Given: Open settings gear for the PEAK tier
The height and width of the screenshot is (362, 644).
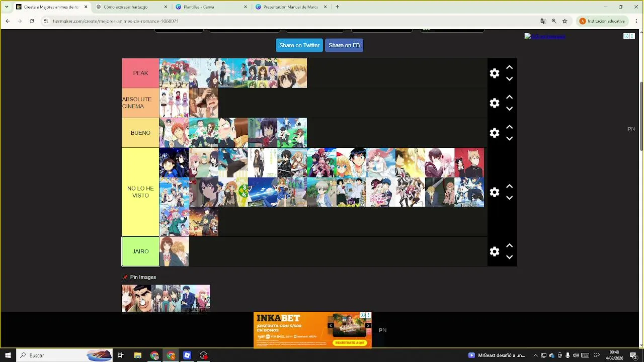Looking at the screenshot, I should point(495,73).
